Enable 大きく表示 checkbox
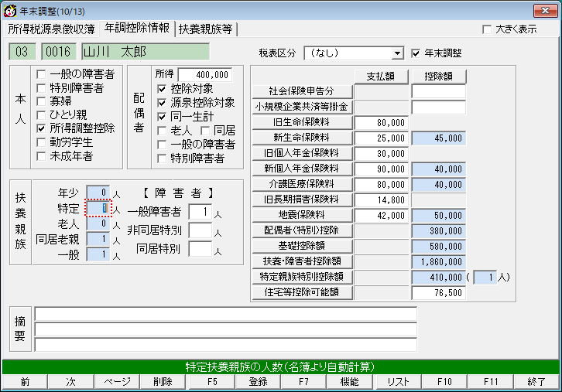Screen dimensions: 562x392 click(x=486, y=29)
